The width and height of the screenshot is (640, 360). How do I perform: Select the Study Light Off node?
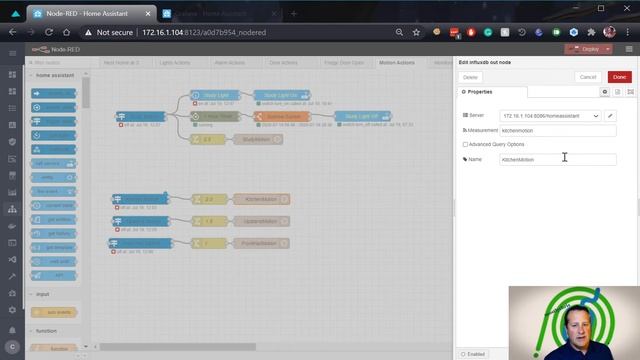pyautogui.click(x=362, y=116)
